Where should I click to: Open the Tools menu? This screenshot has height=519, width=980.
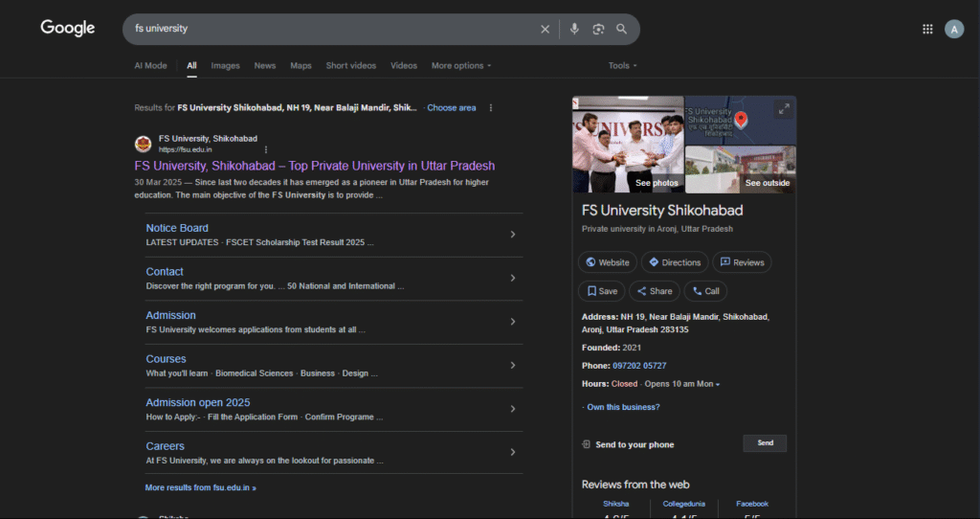point(622,66)
